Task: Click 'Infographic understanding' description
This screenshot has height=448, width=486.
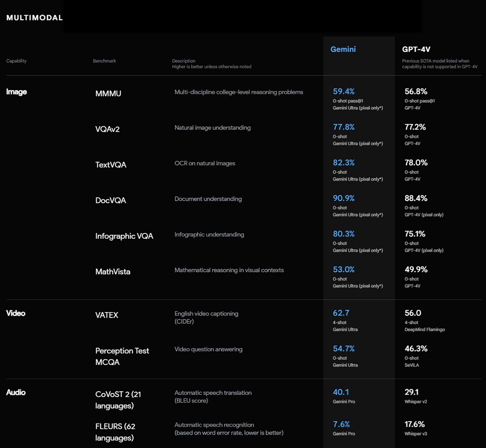Action: [x=209, y=235]
